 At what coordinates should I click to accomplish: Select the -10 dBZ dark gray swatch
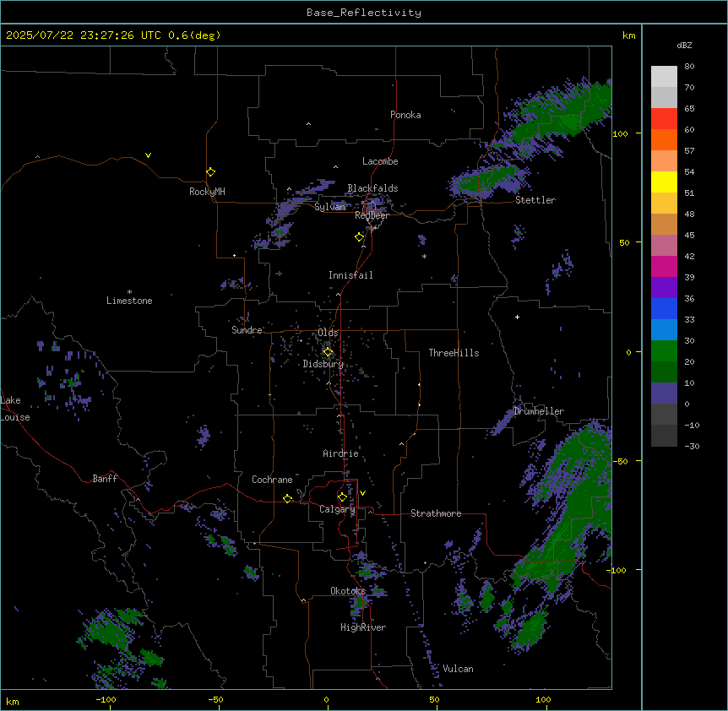[664, 436]
